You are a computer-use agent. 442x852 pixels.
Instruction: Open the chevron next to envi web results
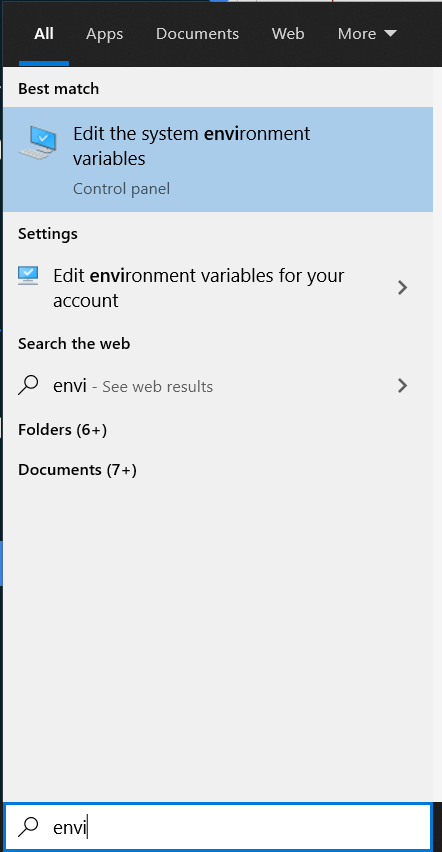(x=402, y=386)
